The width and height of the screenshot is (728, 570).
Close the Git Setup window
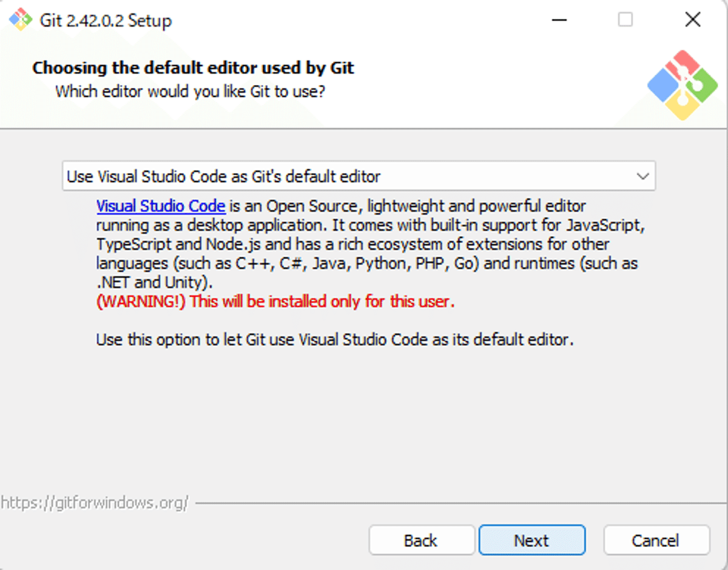(x=693, y=20)
